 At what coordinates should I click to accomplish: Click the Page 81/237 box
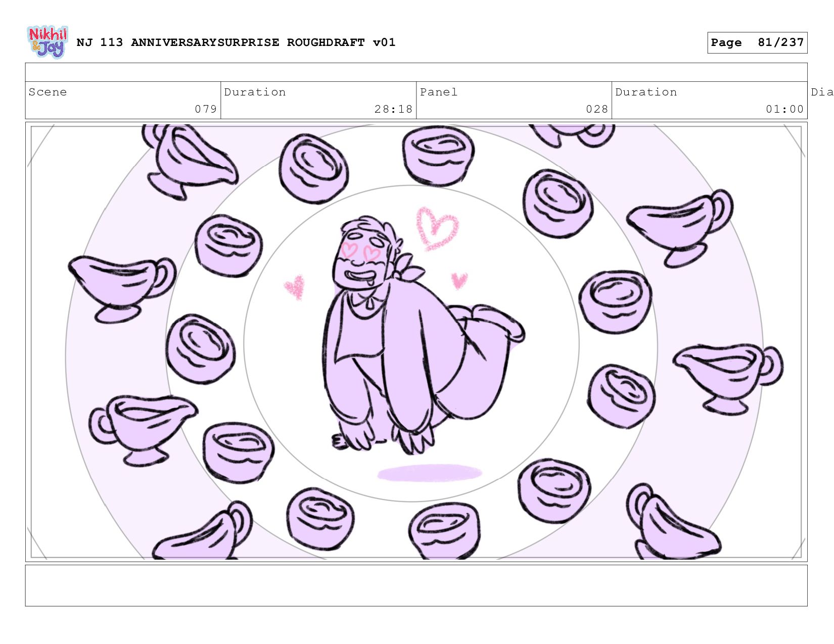pyautogui.click(x=757, y=42)
